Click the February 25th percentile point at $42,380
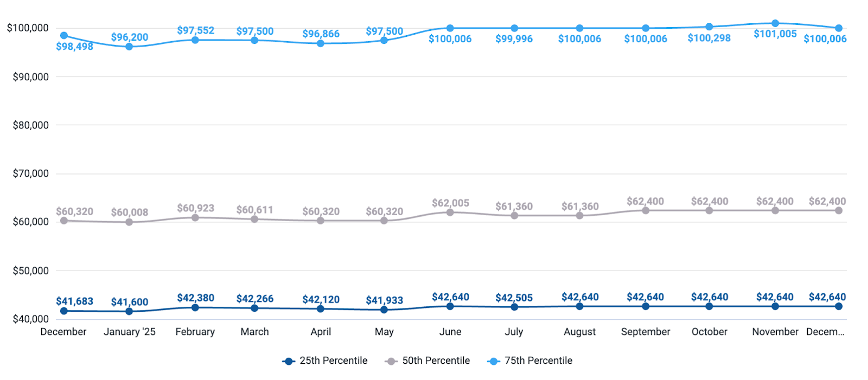The image size is (868, 380). point(195,307)
